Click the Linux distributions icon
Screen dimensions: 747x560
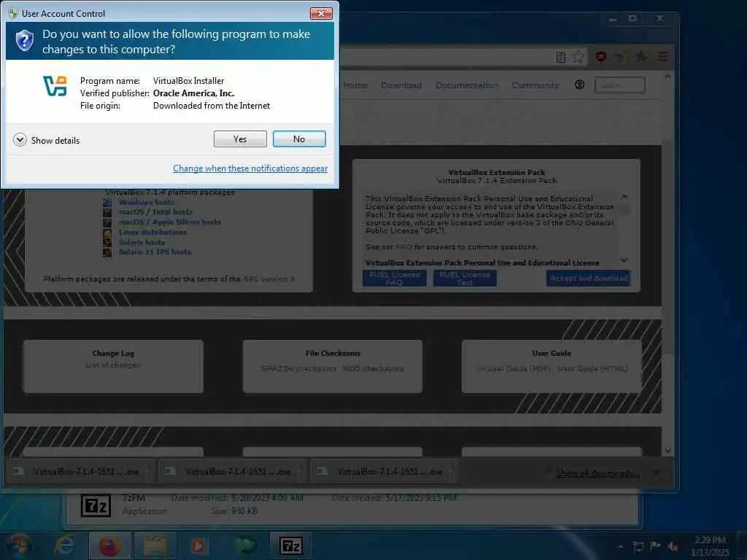point(107,233)
